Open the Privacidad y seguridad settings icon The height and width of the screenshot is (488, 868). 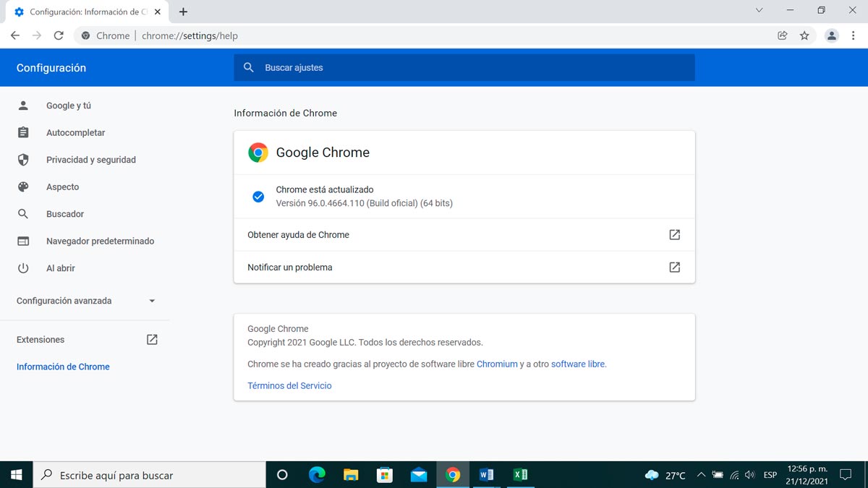[22, 160]
